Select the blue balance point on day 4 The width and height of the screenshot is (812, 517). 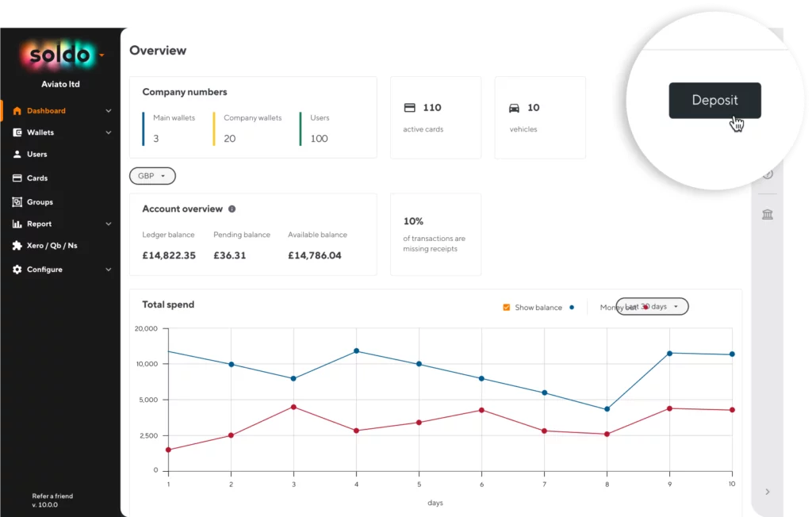tap(356, 350)
